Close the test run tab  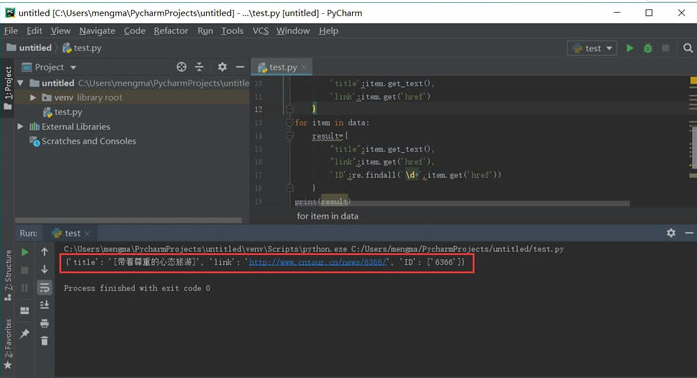[x=88, y=233]
